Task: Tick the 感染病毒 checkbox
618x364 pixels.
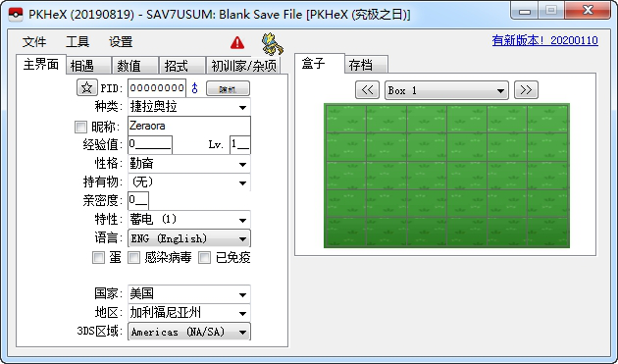Action: pyautogui.click(x=134, y=257)
